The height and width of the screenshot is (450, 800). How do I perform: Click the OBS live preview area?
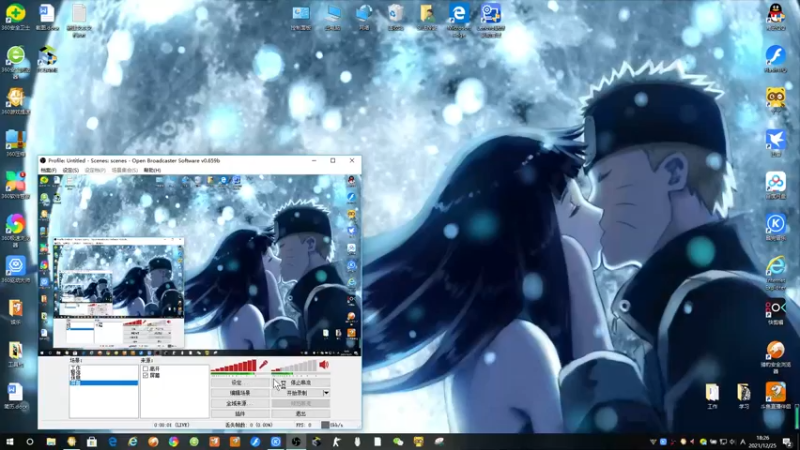199,265
